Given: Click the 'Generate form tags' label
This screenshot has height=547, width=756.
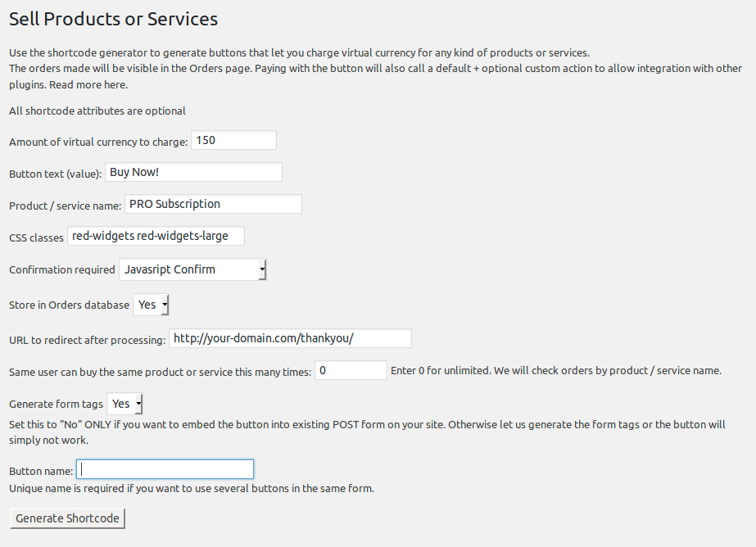Looking at the screenshot, I should (56, 405).
